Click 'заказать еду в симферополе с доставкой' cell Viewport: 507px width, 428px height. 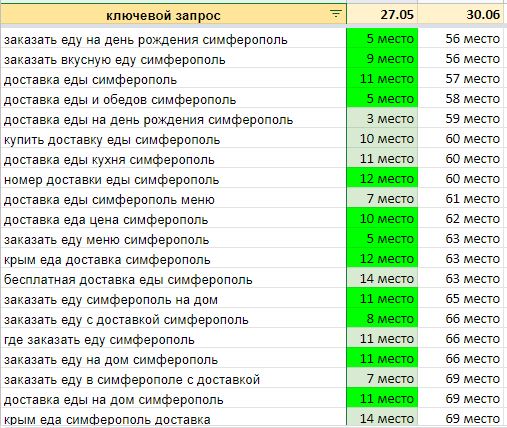click(173, 379)
